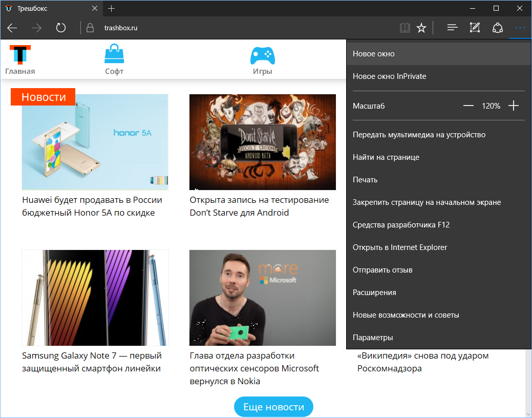The width and height of the screenshot is (532, 418).
Task: Open «Википедия» снова под ударом headline
Action: coord(423,362)
